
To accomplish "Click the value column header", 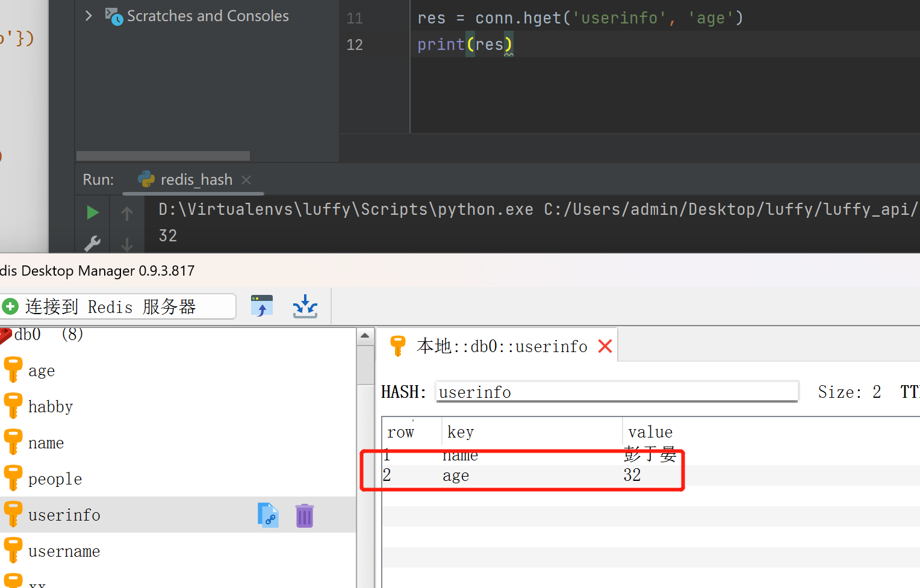I will 650,432.
